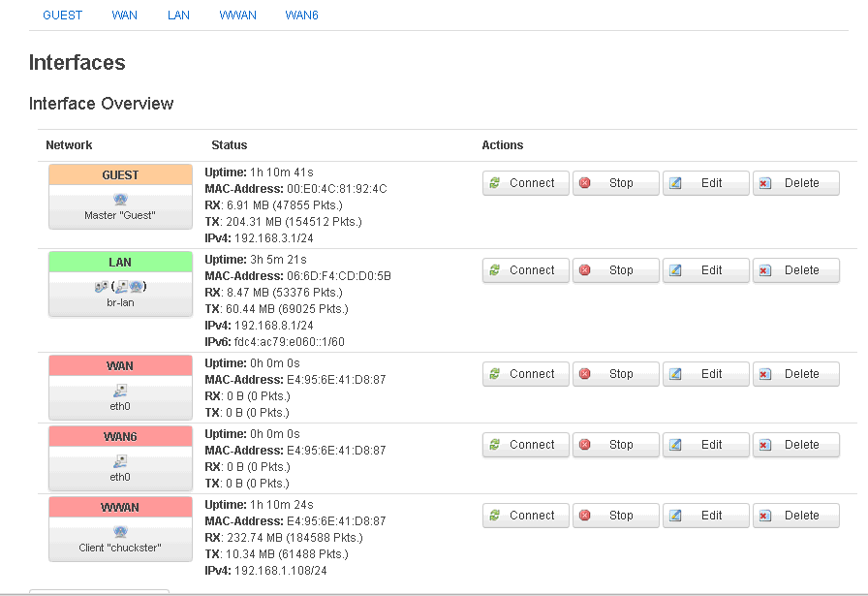
Task: Open the GUEST tab
Action: click(x=63, y=15)
